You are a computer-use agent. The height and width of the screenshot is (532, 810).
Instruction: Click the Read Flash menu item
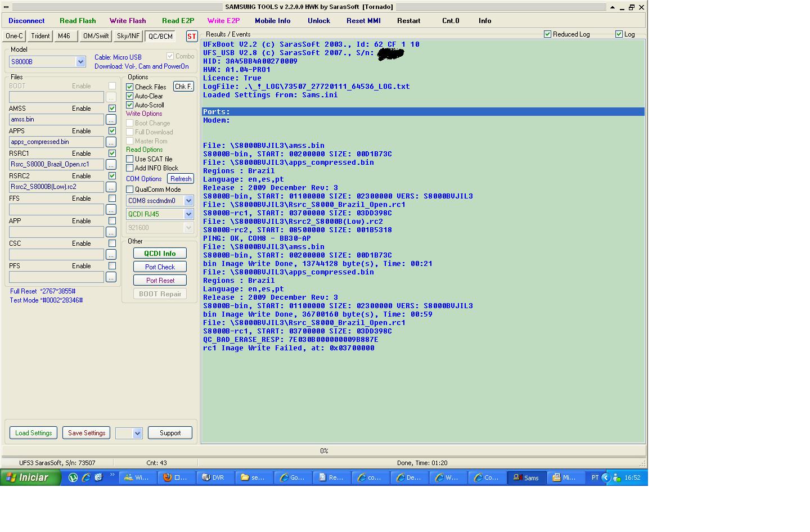(78, 21)
